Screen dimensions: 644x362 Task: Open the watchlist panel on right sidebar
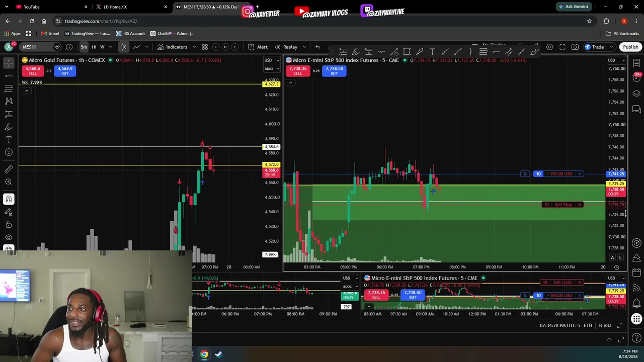pyautogui.click(x=636, y=62)
